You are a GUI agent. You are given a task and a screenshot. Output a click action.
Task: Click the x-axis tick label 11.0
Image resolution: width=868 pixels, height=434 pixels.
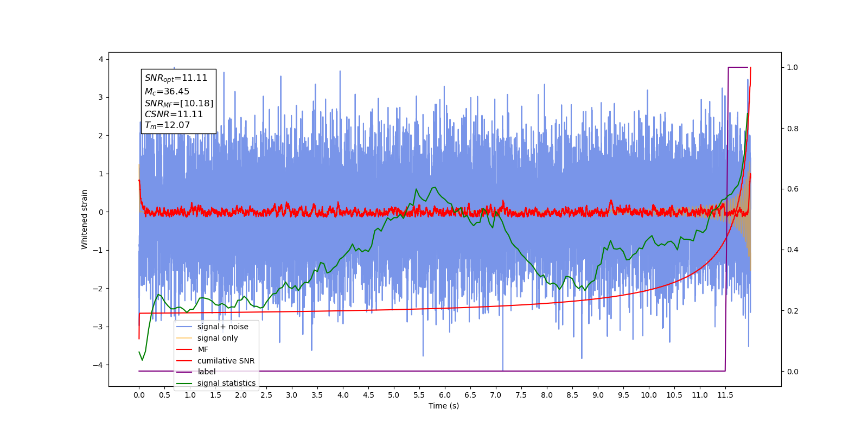click(700, 395)
